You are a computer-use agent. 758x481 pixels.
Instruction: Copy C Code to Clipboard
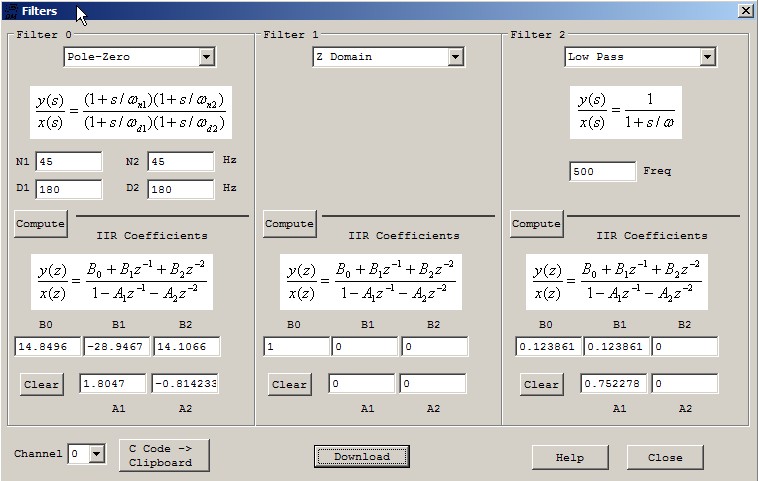click(163, 455)
